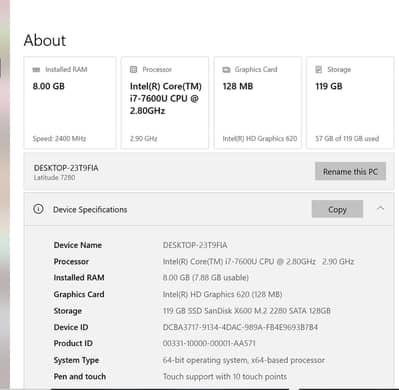Click the Installed RAM chip icon
The height and width of the screenshot is (390, 399).
coord(36,70)
